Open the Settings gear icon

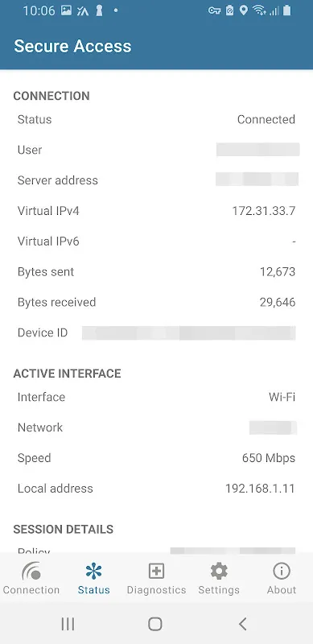coord(219,571)
